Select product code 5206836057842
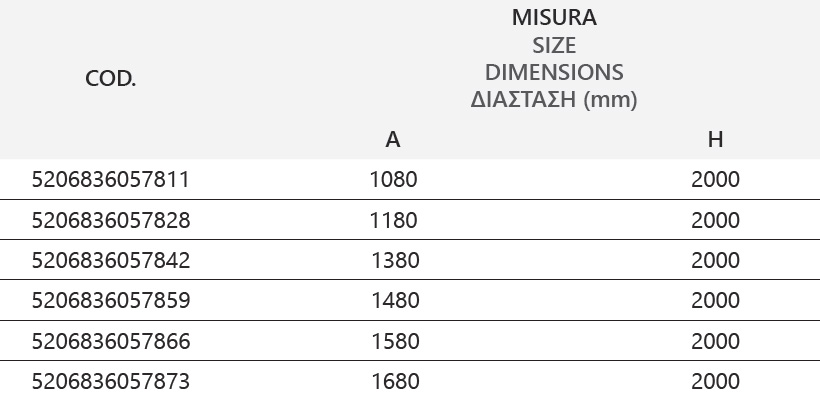 111,260
